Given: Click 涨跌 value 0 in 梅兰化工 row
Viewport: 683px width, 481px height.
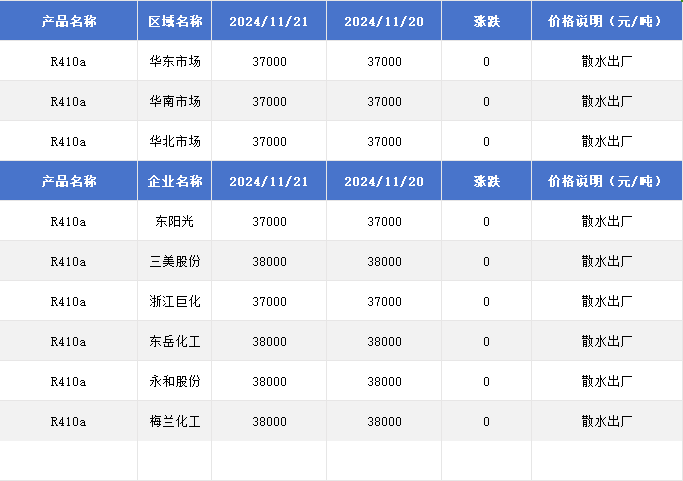Looking at the screenshot, I should coord(487,422).
